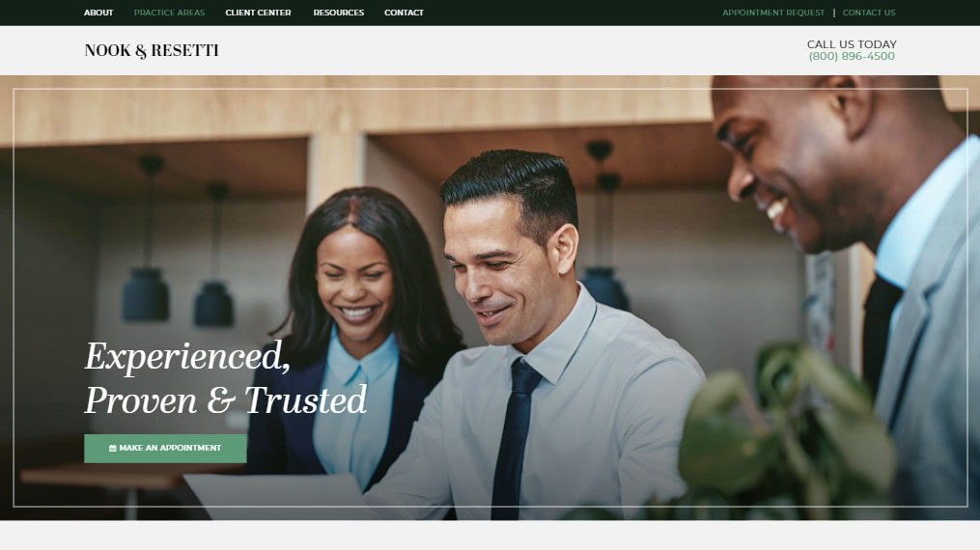This screenshot has width=980, height=550.
Task: Open the Contact menu item
Action: [x=404, y=13]
